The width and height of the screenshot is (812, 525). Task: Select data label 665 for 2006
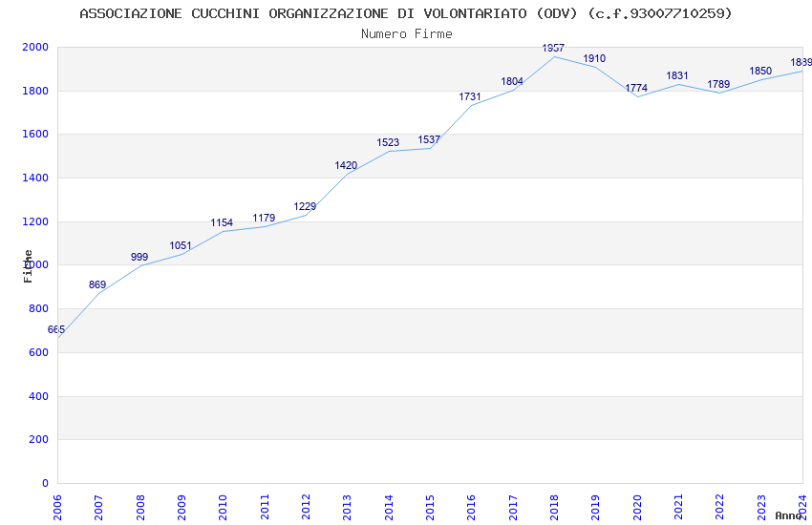point(56,329)
